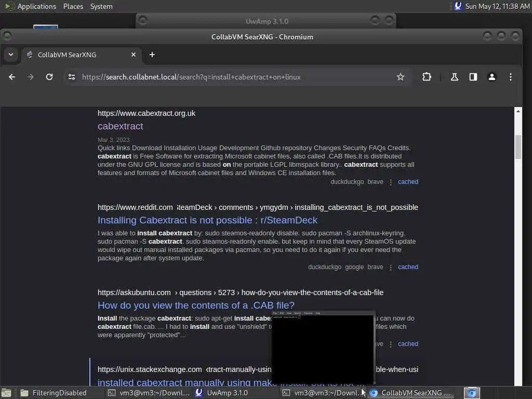
Task: Click the UwAmp 3.1.0 window title bar
Action: (x=267, y=21)
